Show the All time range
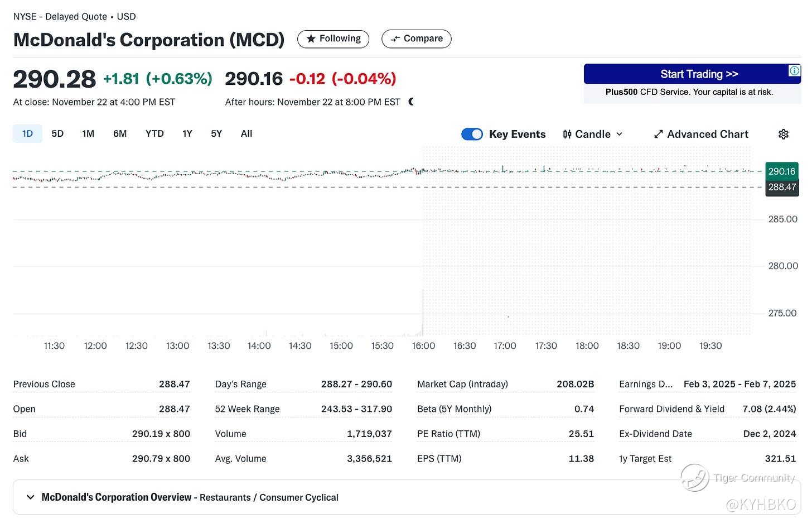The image size is (812, 523). (x=246, y=134)
